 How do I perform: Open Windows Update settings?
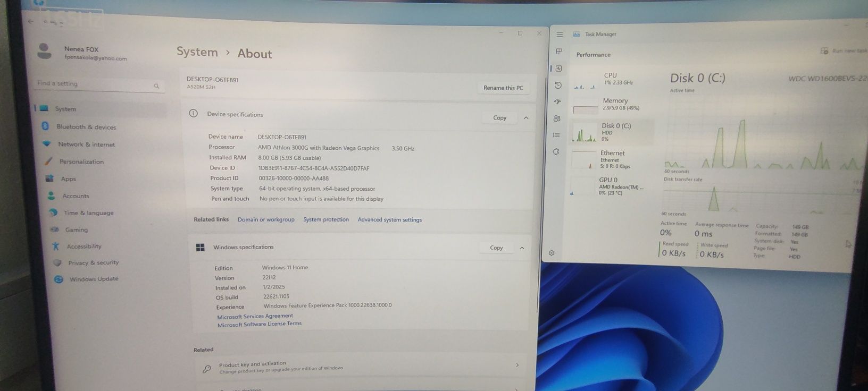pos(94,279)
